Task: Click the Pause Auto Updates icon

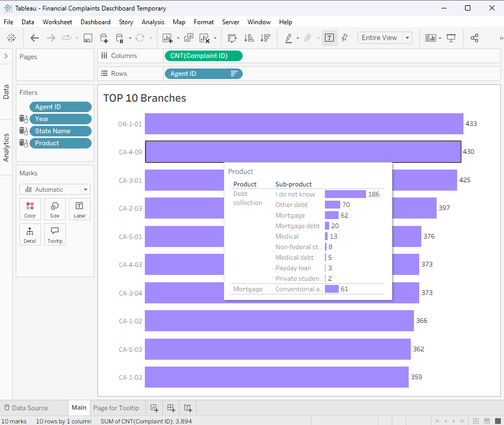Action: pyautogui.click(x=120, y=38)
